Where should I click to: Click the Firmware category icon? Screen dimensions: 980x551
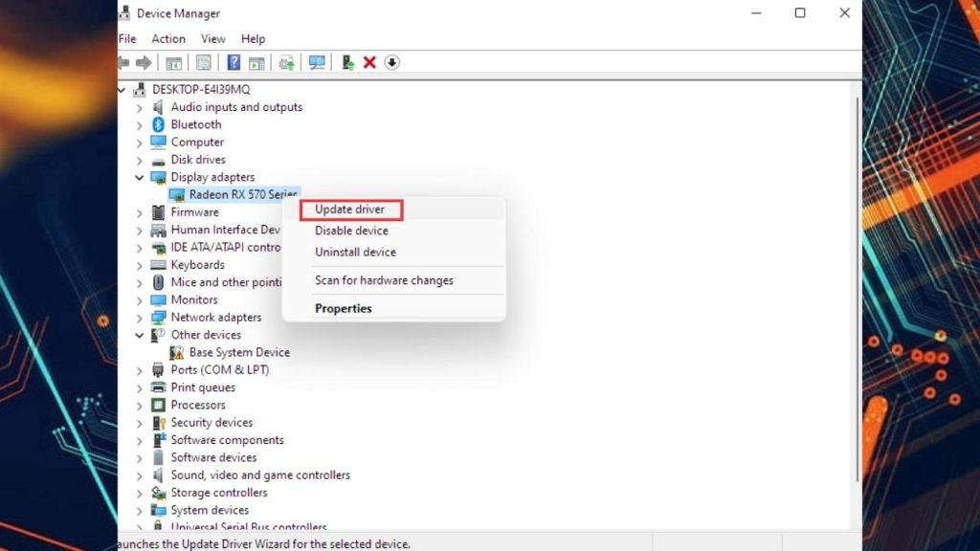coord(159,211)
